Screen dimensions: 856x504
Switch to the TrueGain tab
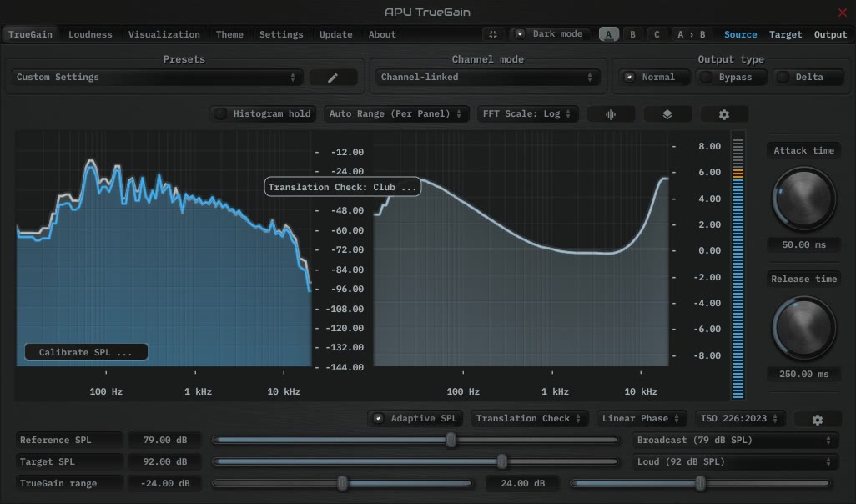pyautogui.click(x=30, y=34)
